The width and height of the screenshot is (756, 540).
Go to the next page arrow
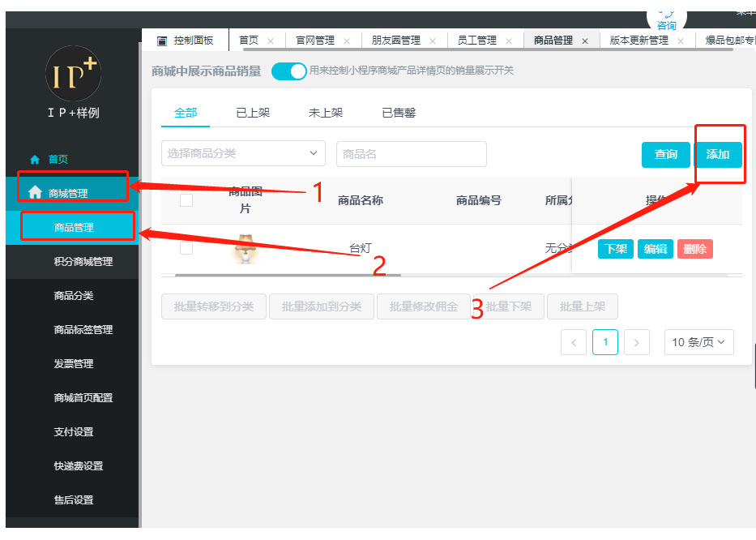tap(637, 343)
